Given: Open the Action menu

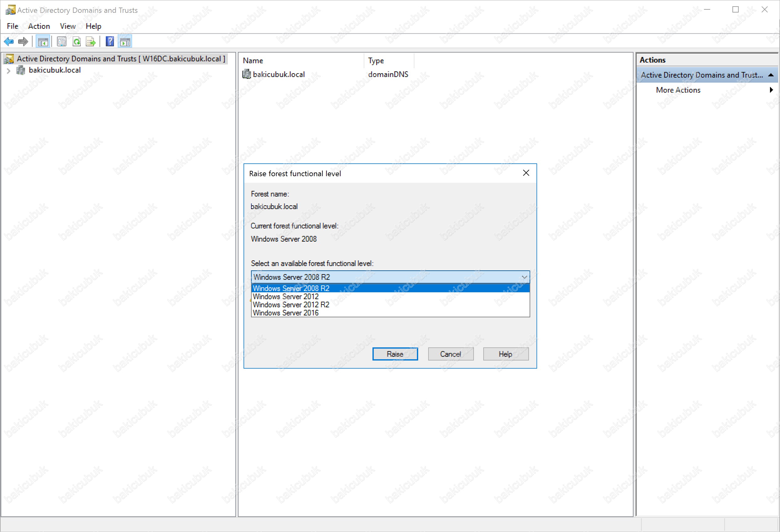Looking at the screenshot, I should [39, 26].
